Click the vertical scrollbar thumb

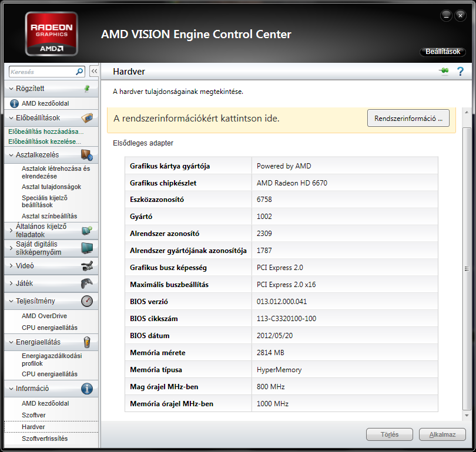coord(467,269)
